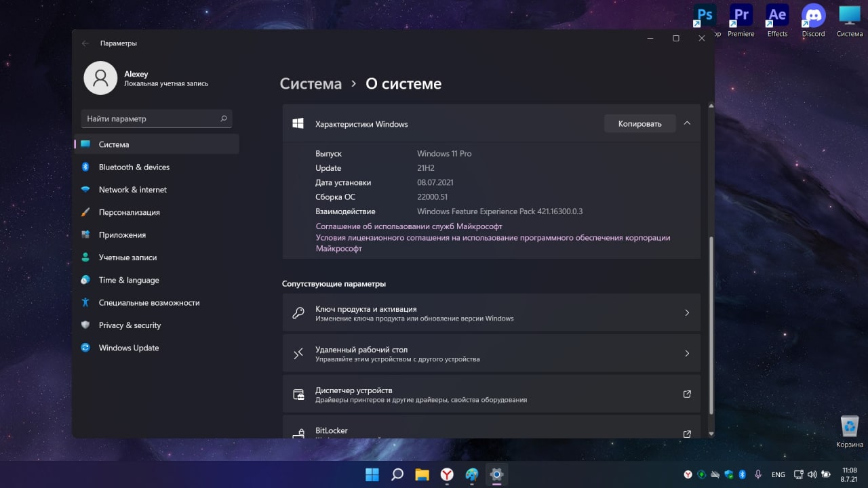
Task: Click the volume speaker tray icon
Action: 812,474
